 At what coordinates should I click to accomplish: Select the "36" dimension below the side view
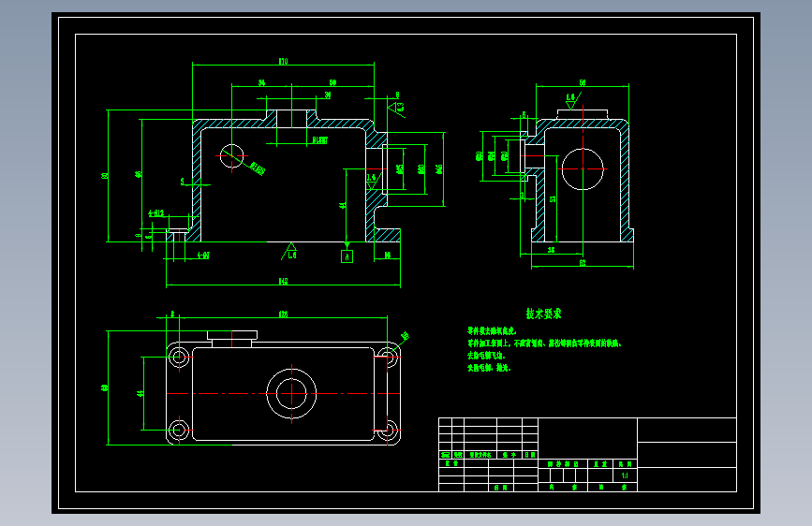(x=552, y=250)
